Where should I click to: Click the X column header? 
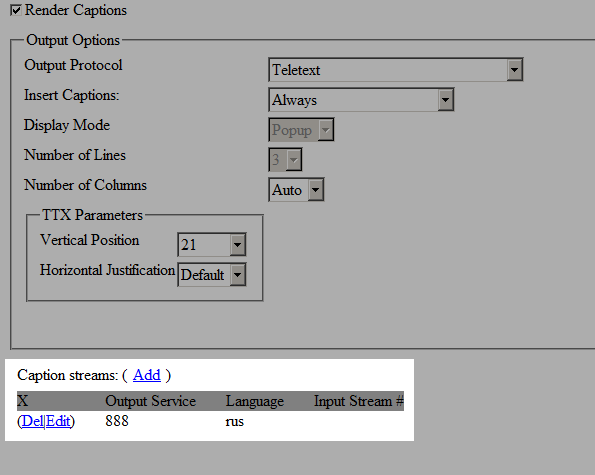tap(23, 401)
